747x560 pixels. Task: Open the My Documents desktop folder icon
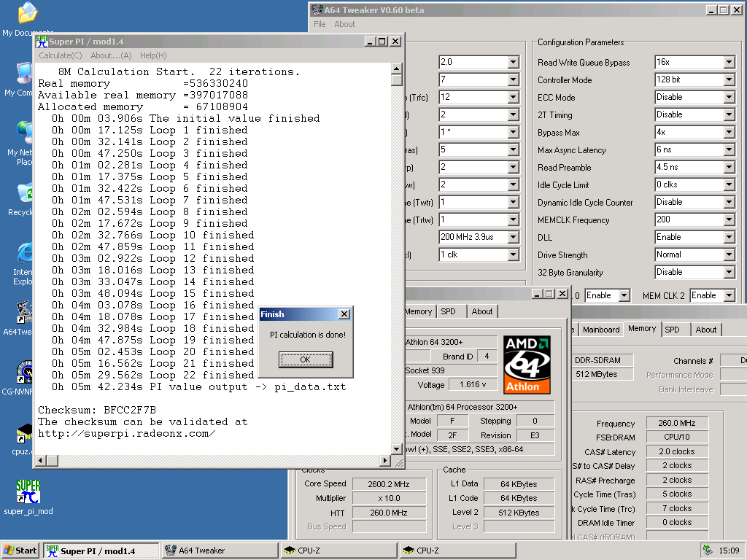[27, 13]
